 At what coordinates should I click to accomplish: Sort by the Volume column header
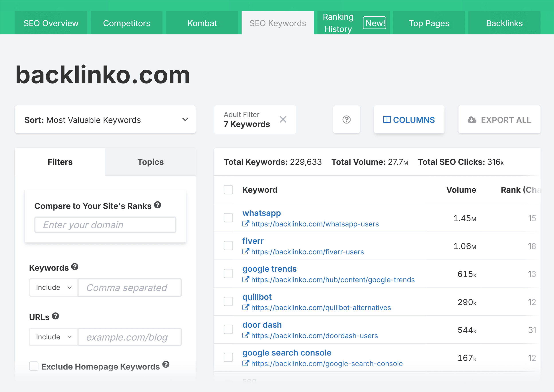coord(461,190)
